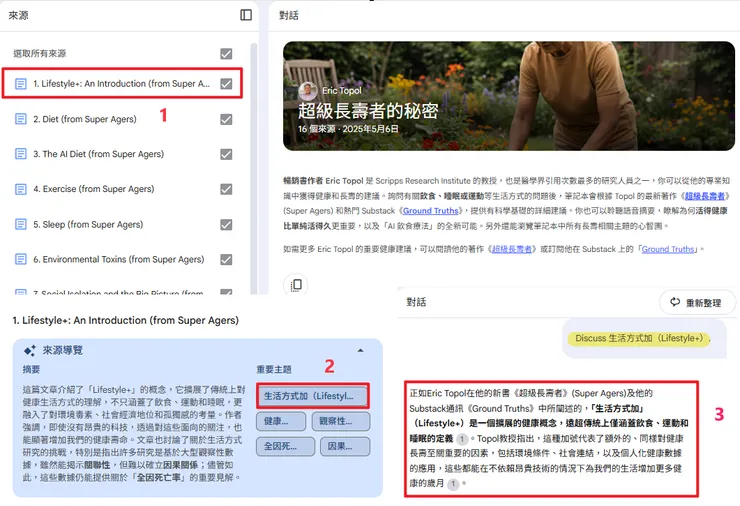
Task: Click Eric Topol avatar on the banner
Action: (308, 91)
